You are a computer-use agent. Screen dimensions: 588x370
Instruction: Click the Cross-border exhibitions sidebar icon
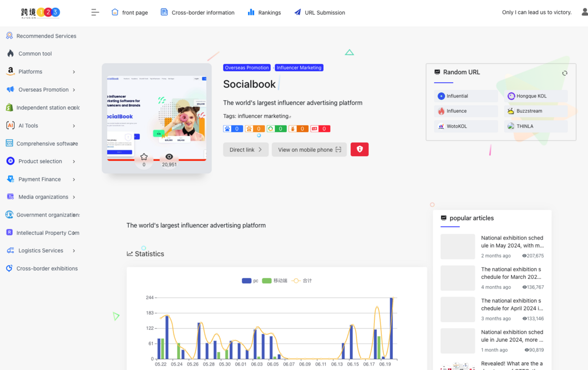pos(8,268)
